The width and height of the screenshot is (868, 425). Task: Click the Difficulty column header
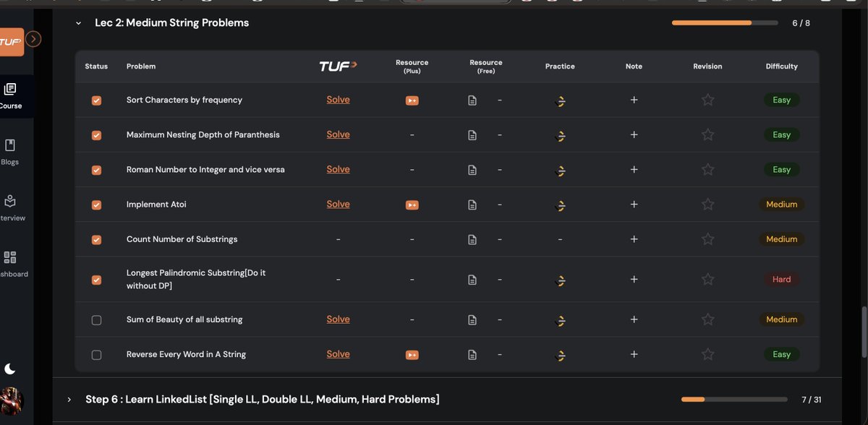coord(782,66)
